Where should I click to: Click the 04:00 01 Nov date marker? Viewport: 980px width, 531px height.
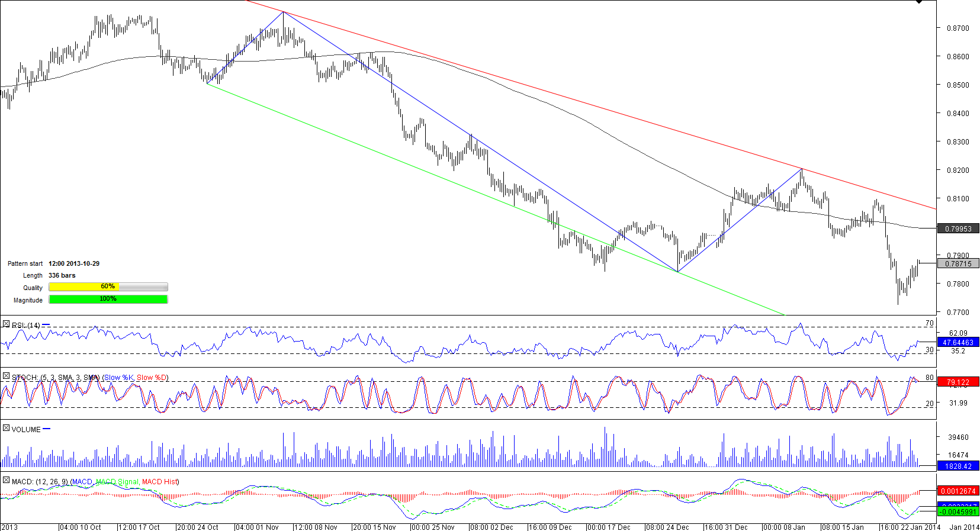coord(257,527)
